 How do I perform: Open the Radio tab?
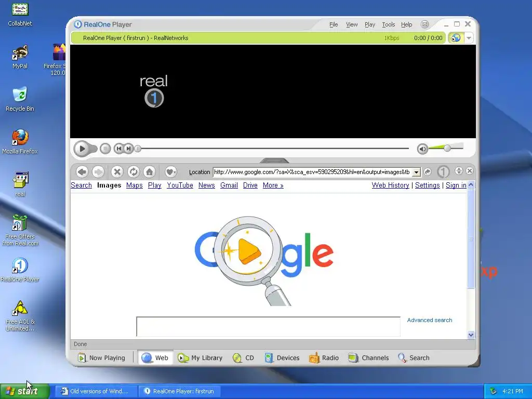324,357
